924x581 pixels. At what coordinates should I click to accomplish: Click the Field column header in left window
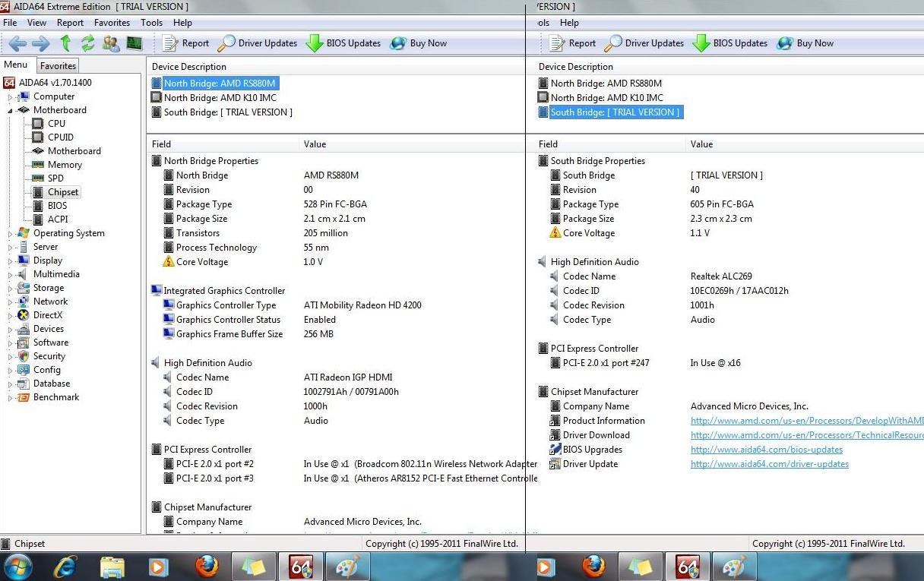pos(223,144)
